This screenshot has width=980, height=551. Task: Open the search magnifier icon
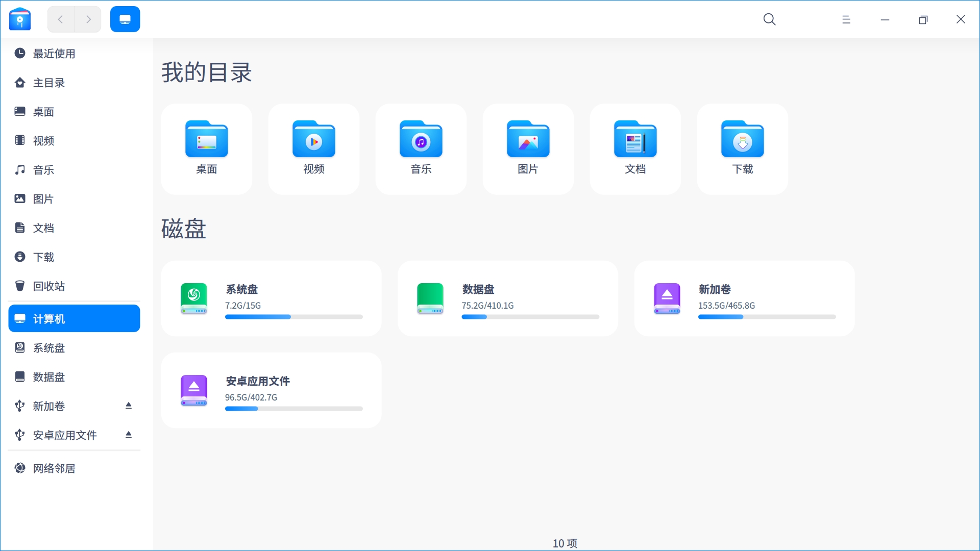tap(769, 19)
